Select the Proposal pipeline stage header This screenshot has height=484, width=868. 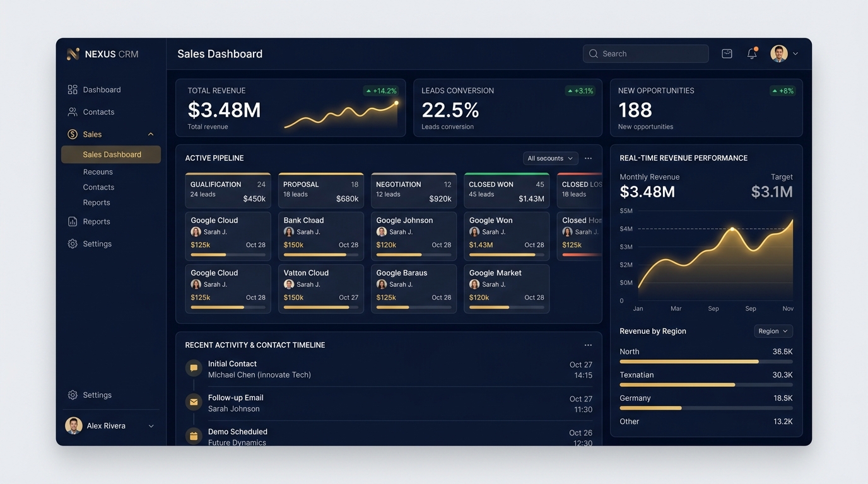tap(320, 190)
